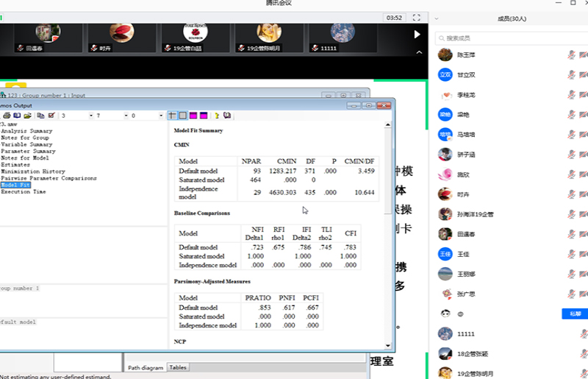The image size is (588, 379).
Task: Click the 搜索成员 member search field
Action: click(x=507, y=38)
